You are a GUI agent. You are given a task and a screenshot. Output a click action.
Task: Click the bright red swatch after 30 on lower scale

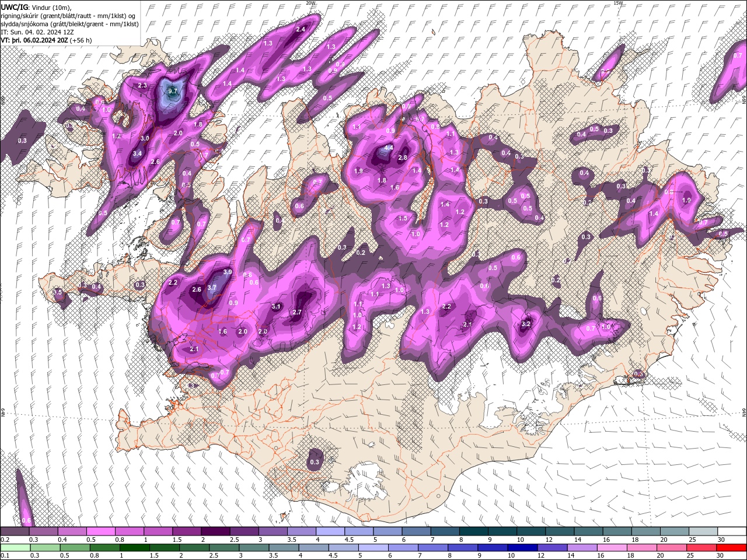(x=731, y=548)
